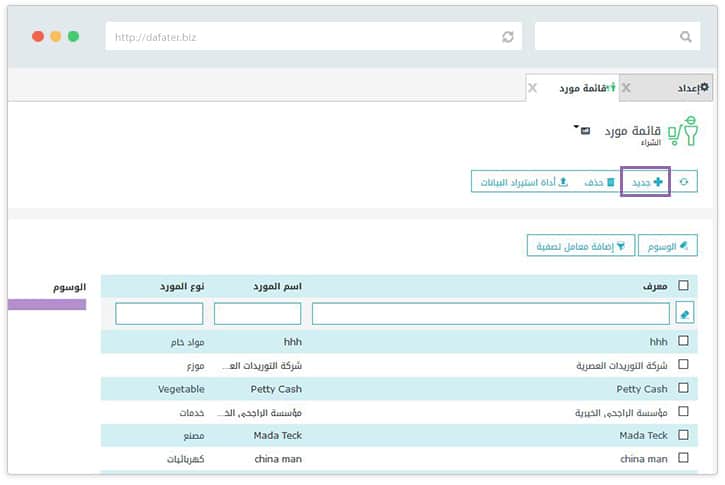Open أداة استيراد البيانات import tool
Screen dimensions: 725x485
click(x=520, y=182)
